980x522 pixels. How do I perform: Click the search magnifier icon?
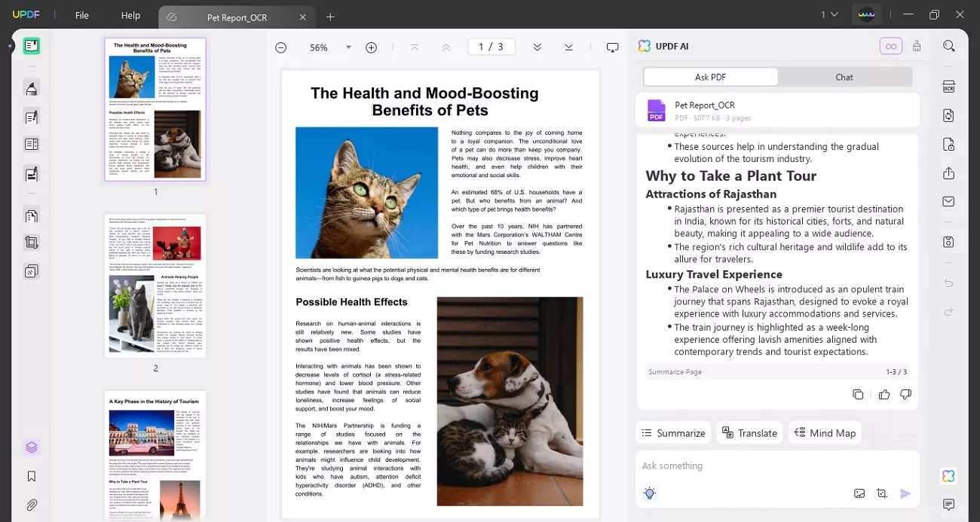pos(948,46)
